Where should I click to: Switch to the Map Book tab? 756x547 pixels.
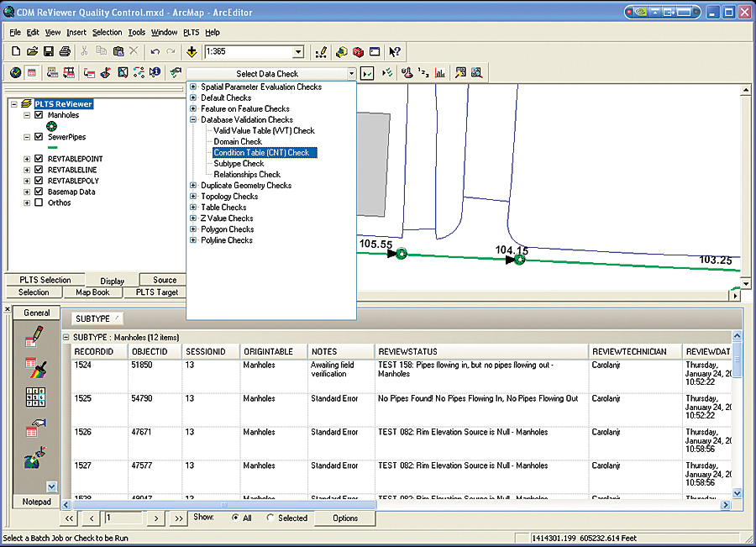tap(92, 292)
